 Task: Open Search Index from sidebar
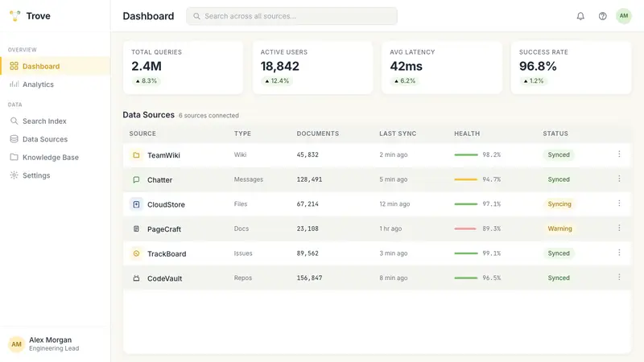(55, 121)
